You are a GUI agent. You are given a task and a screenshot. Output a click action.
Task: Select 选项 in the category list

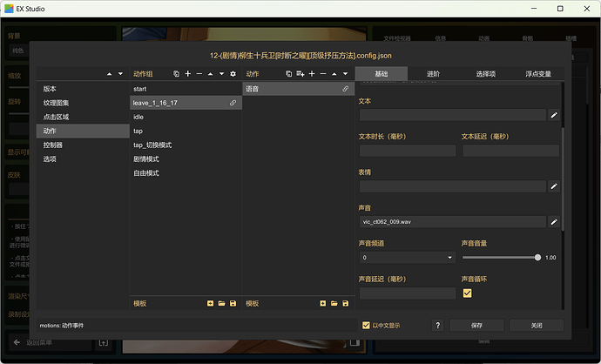(x=83, y=159)
